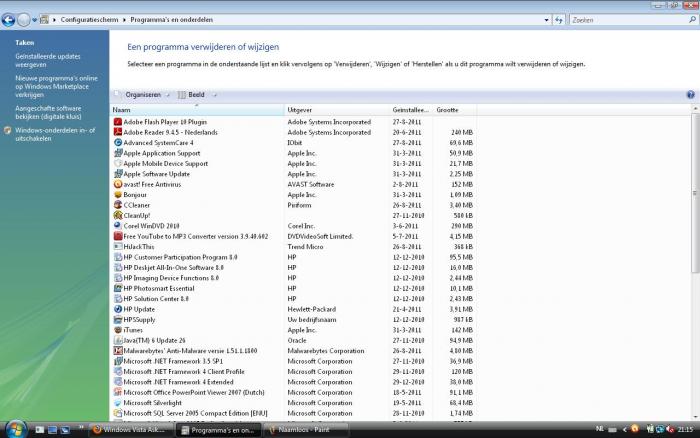This screenshot has height=438, width=700.
Task: Click the HijackThis program icon
Action: (117, 247)
